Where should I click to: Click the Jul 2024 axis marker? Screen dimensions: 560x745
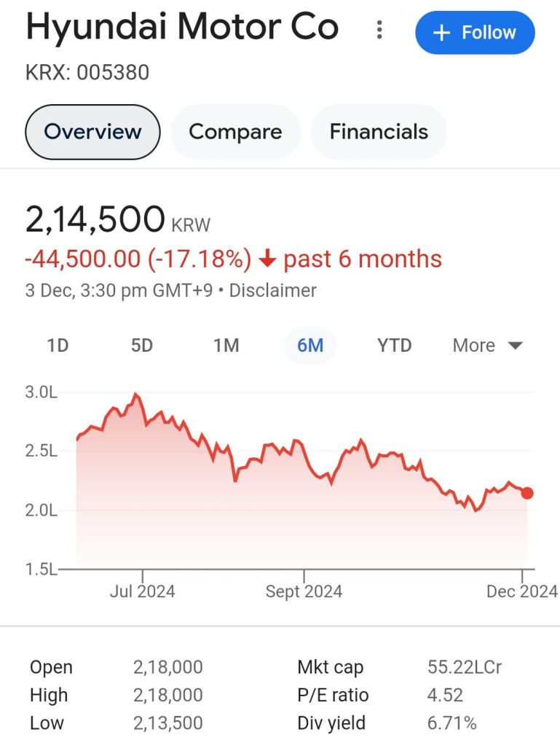click(x=143, y=591)
